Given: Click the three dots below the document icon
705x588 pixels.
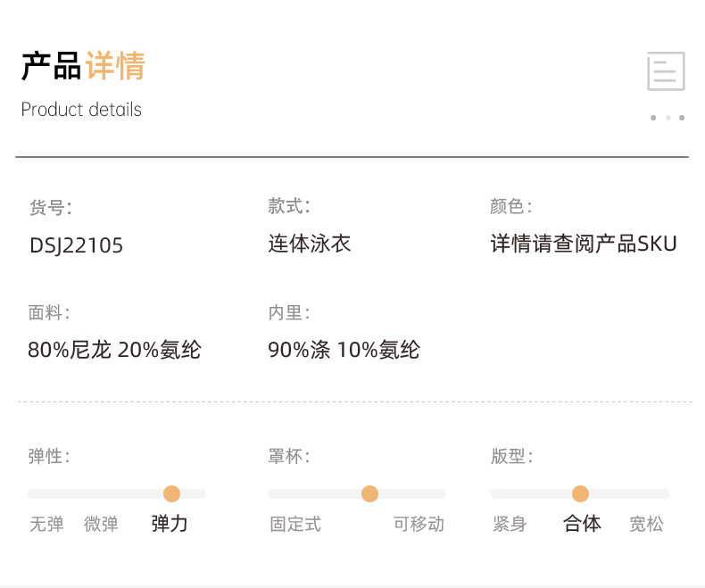Looking at the screenshot, I should pyautogui.click(x=667, y=118).
